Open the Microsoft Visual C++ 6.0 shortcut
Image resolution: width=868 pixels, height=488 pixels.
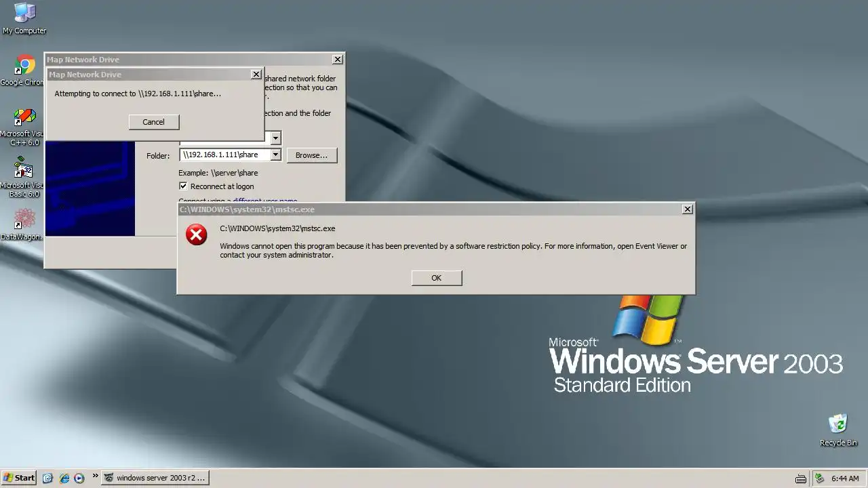[24, 127]
